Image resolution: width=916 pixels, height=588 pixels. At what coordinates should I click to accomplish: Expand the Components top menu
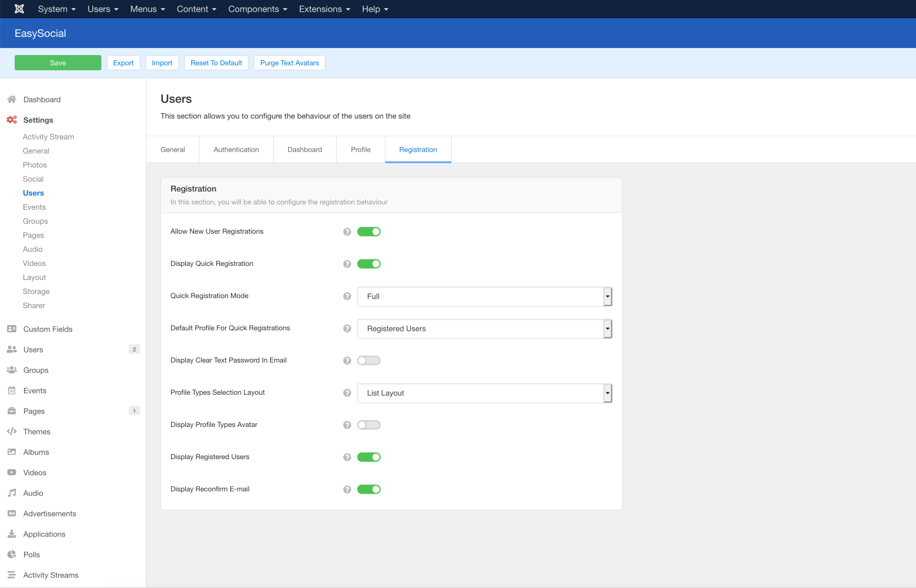pyautogui.click(x=258, y=9)
